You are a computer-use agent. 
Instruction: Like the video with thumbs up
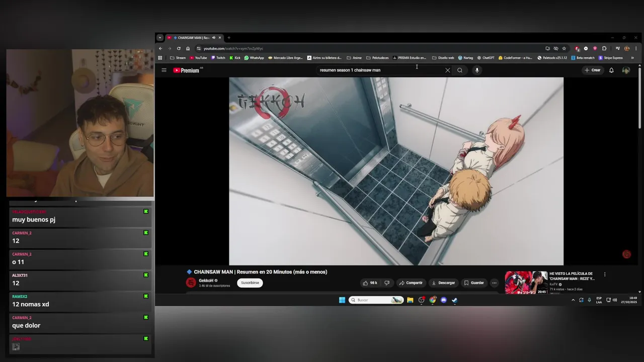point(370,283)
